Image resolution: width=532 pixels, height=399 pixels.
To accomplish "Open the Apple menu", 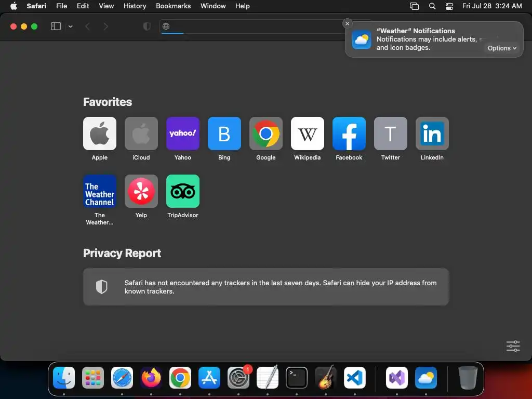I will click(x=14, y=6).
